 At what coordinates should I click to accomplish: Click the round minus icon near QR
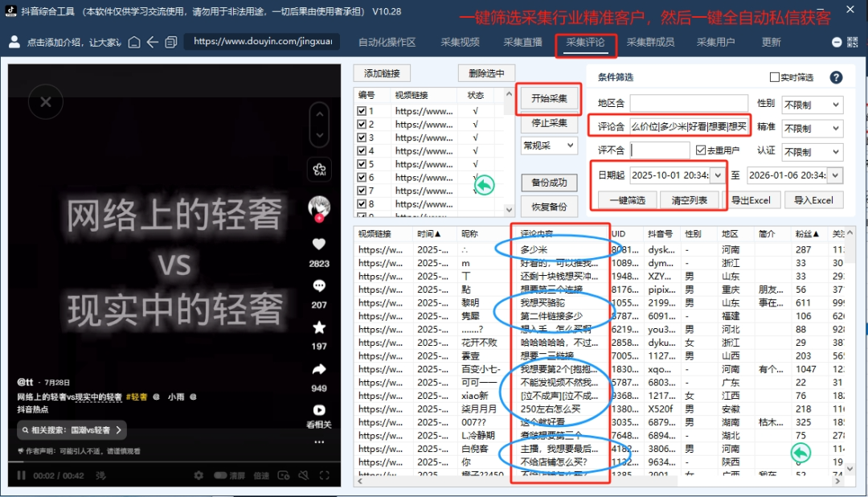837,42
